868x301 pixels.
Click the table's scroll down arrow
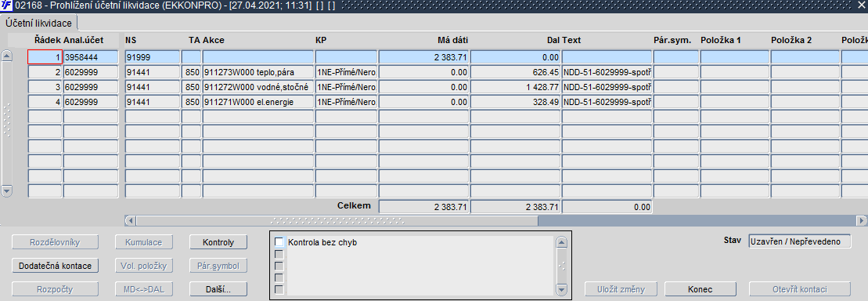[6, 190]
